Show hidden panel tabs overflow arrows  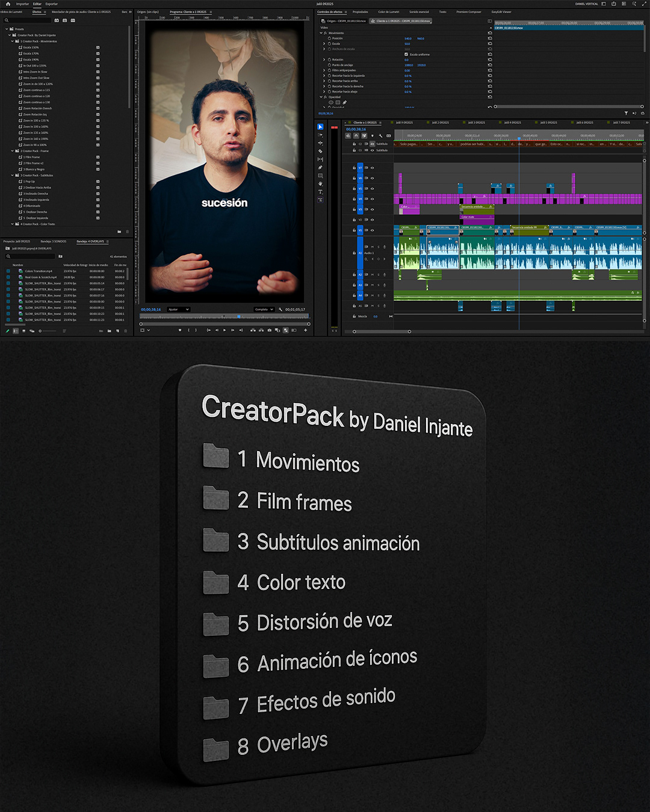pyautogui.click(x=130, y=12)
